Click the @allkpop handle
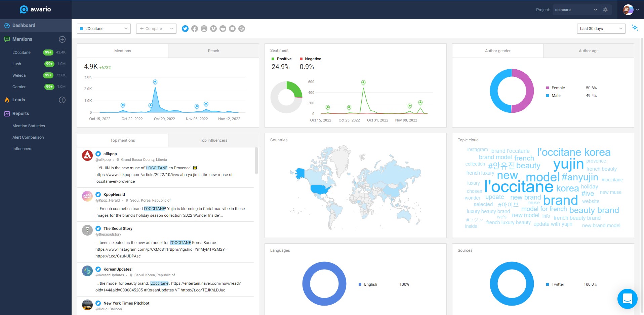Screen dimensions: 644x315 pyautogui.click(x=103, y=160)
